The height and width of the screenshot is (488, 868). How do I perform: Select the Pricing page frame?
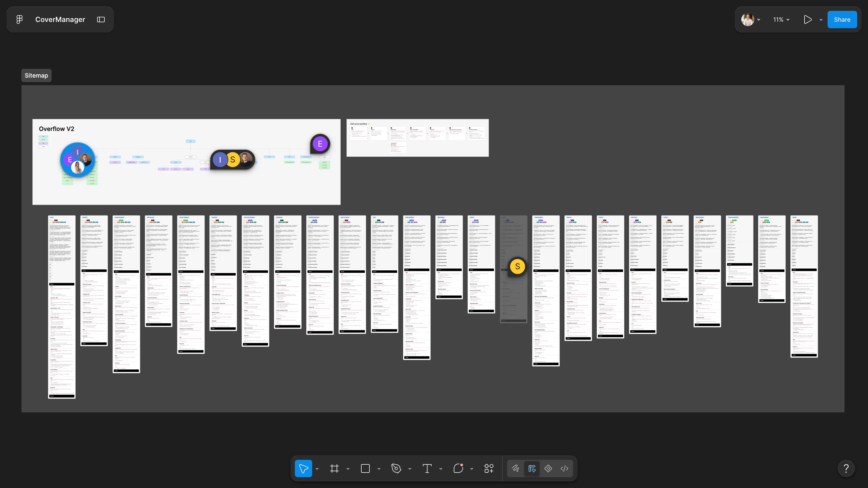[804, 286]
